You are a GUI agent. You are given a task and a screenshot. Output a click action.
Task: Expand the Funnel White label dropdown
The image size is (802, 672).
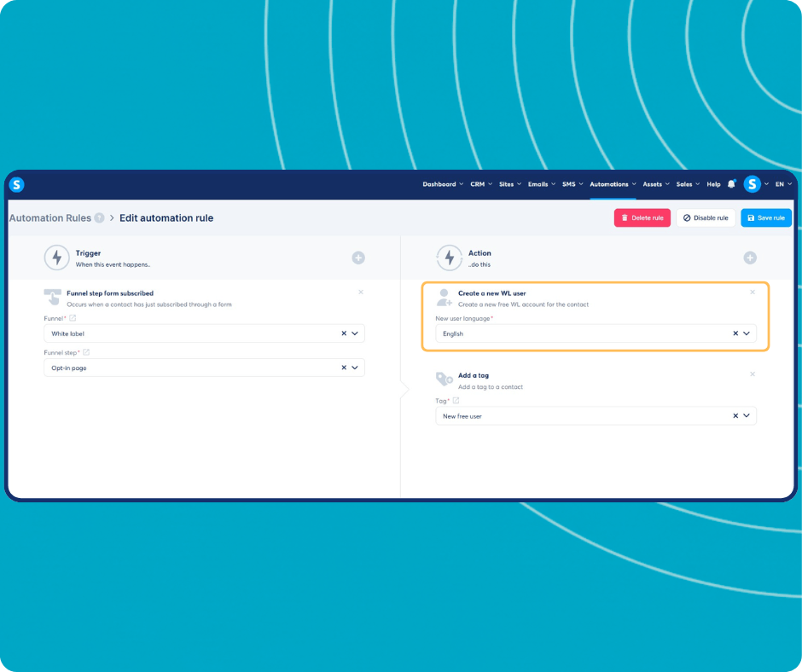click(x=355, y=333)
